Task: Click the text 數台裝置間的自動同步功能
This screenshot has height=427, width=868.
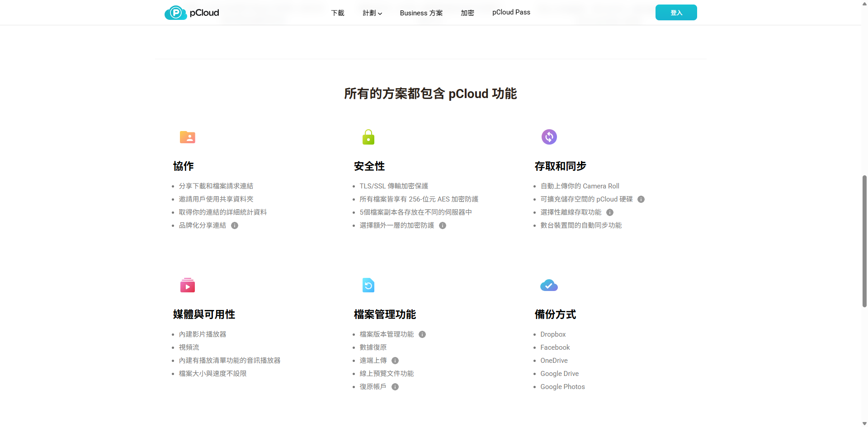Action: tap(581, 225)
